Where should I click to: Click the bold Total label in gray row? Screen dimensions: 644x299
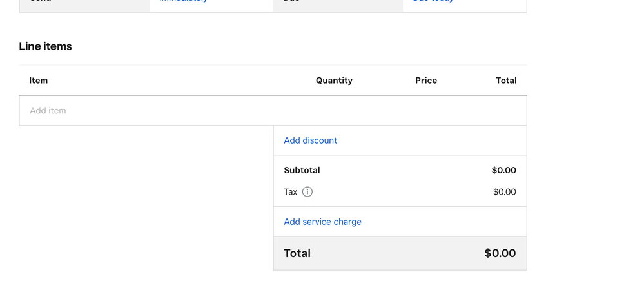297,253
